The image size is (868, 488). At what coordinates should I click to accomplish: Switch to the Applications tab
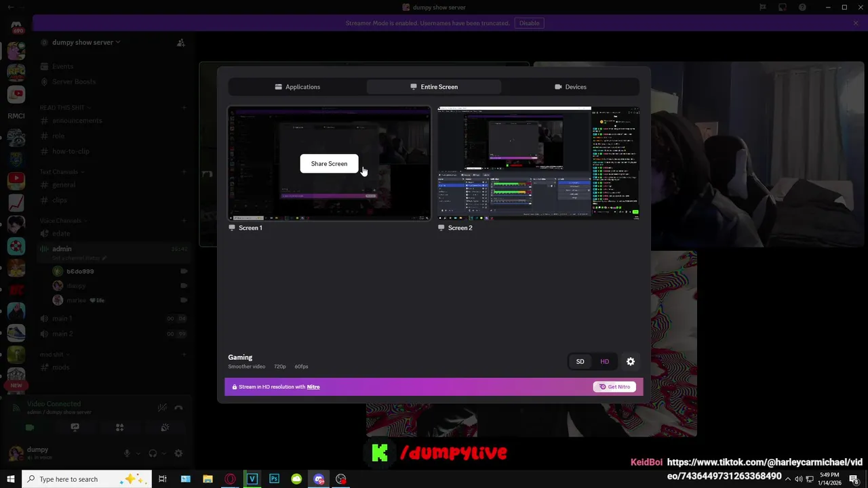tap(298, 87)
